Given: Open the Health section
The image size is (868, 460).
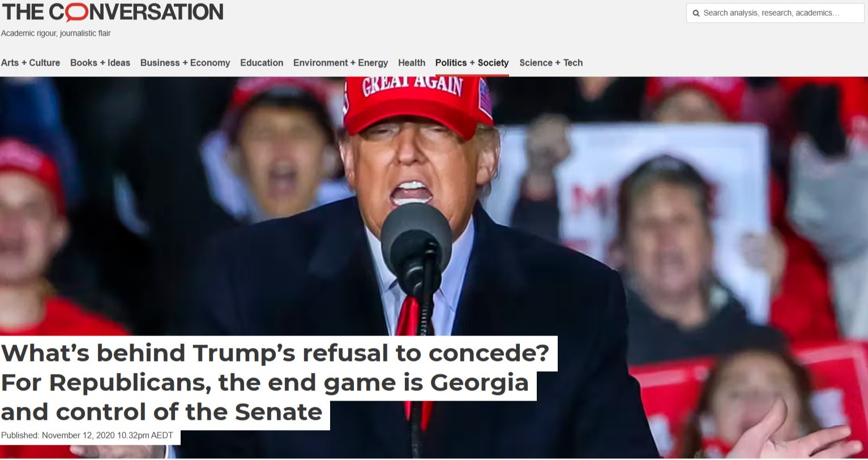Looking at the screenshot, I should click(x=412, y=63).
